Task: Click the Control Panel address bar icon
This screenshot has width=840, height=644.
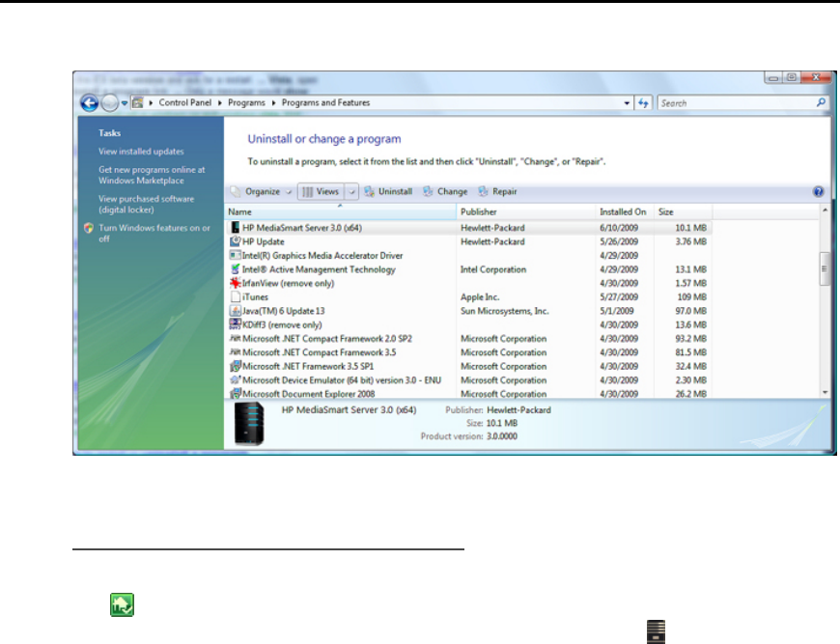Action: pyautogui.click(x=138, y=102)
